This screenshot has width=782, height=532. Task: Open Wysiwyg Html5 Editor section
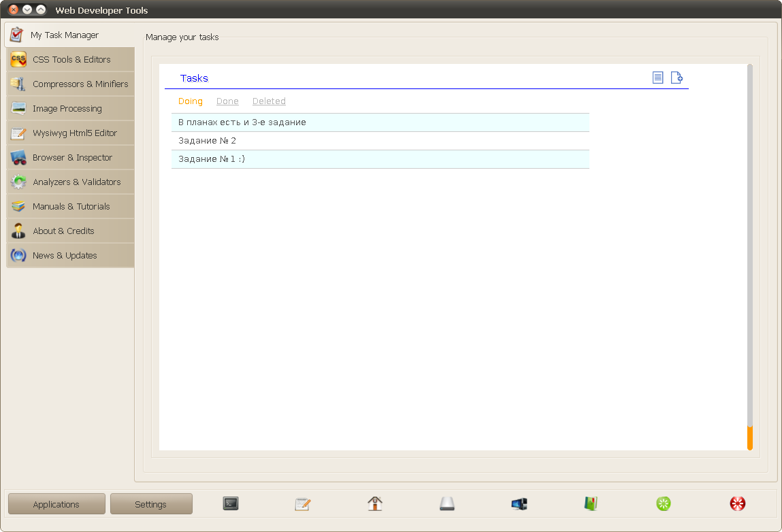click(x=70, y=133)
